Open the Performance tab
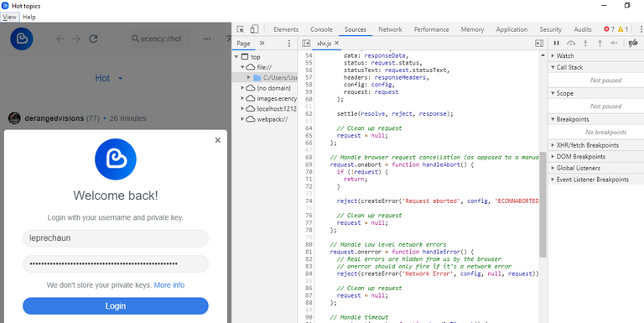The width and height of the screenshot is (644, 323). 431,29
